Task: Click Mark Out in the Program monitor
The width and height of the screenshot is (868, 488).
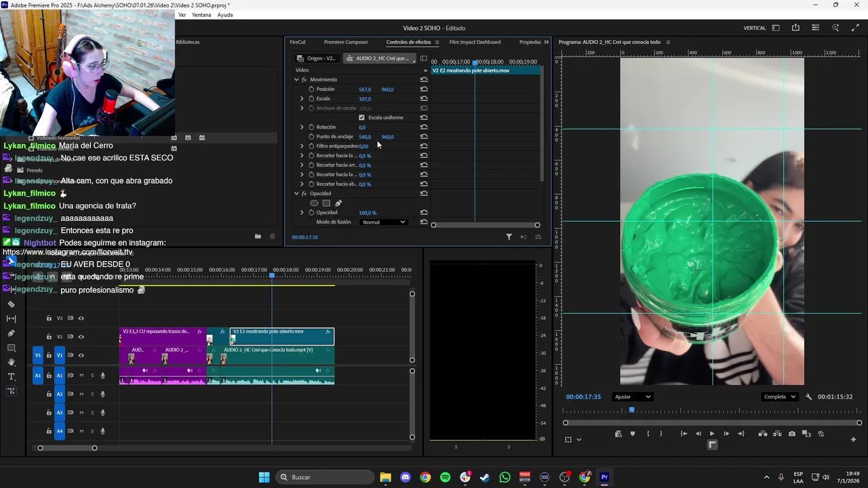Action: coord(661,434)
